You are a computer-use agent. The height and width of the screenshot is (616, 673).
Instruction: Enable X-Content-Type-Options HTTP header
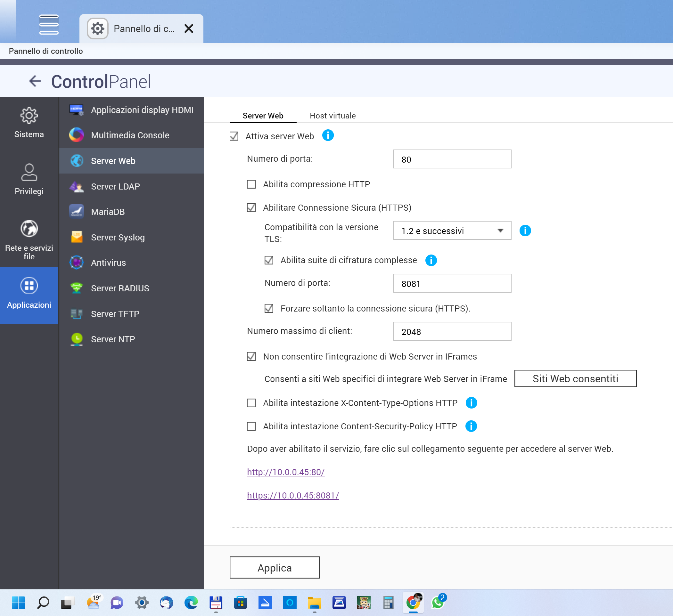pos(251,403)
